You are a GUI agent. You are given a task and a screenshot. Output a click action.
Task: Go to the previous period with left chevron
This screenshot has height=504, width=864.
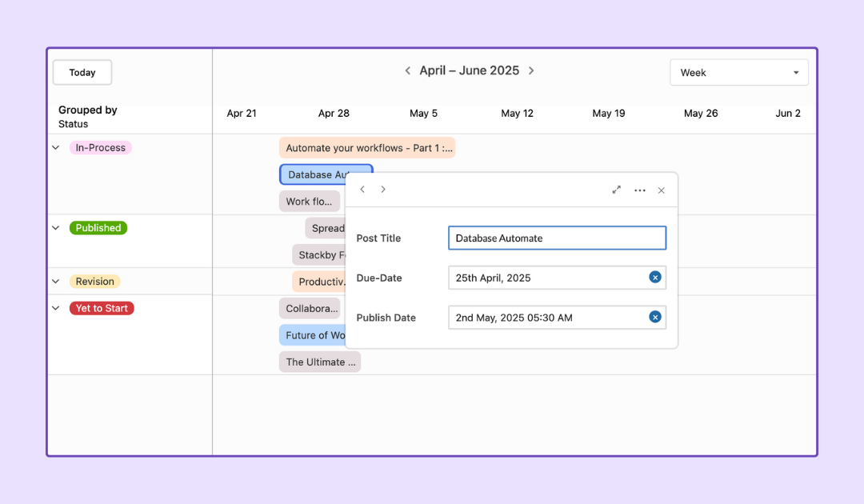(x=407, y=70)
